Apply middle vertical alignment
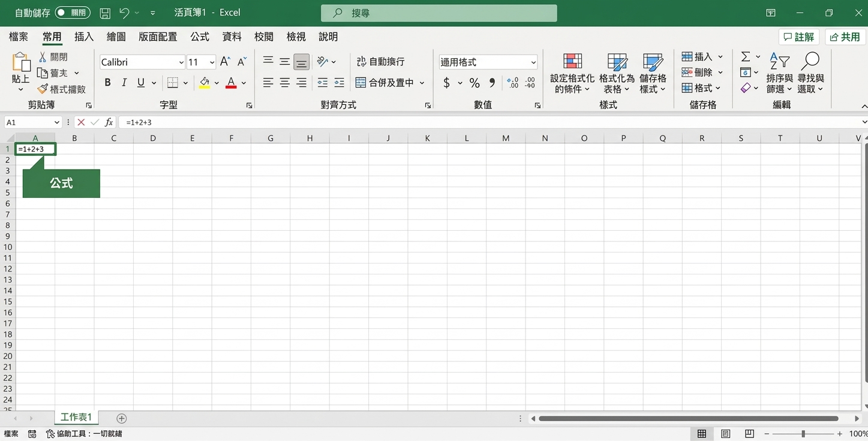 point(285,61)
